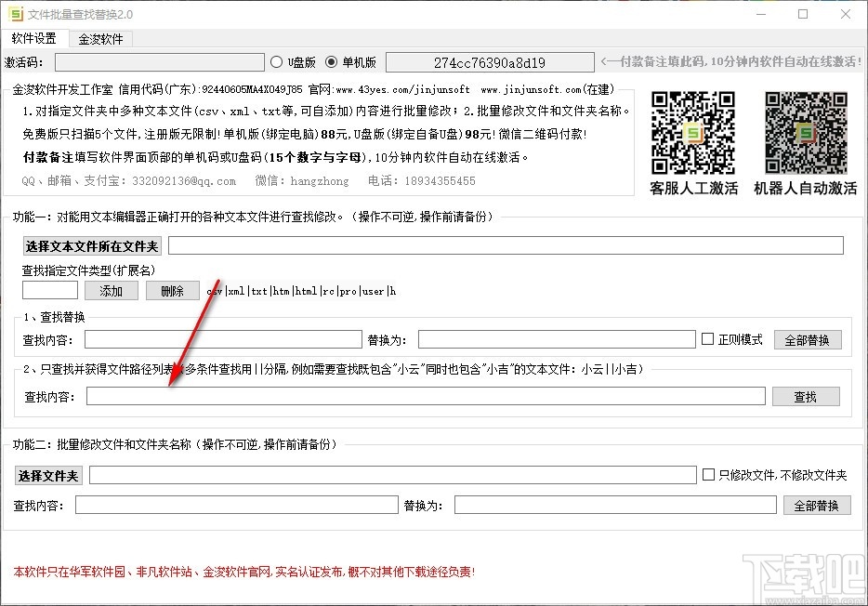Click the 选择文件夹 button
868x606 pixels.
click(48, 475)
